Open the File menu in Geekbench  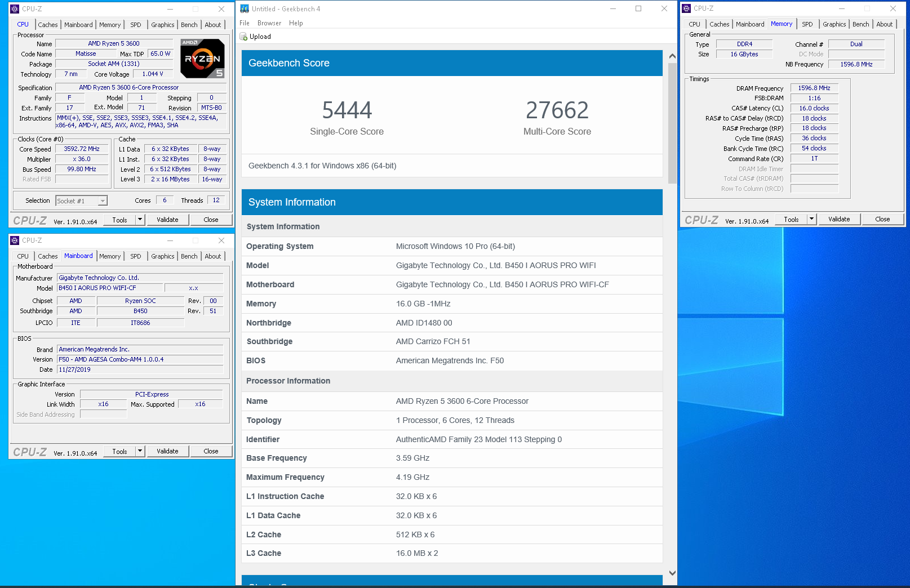(245, 23)
